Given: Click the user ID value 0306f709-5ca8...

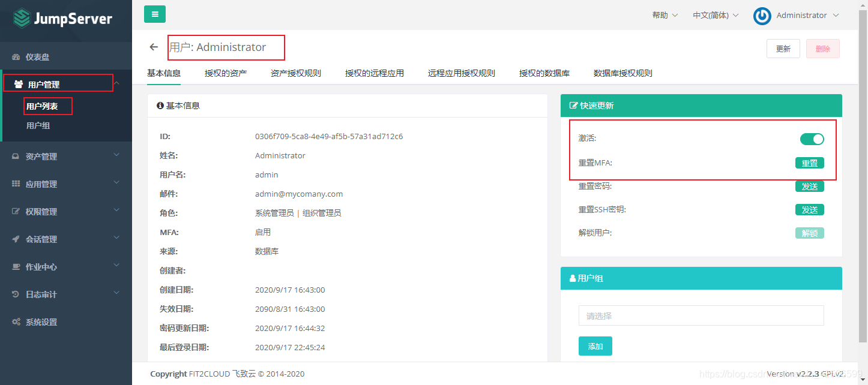Looking at the screenshot, I should (329, 137).
